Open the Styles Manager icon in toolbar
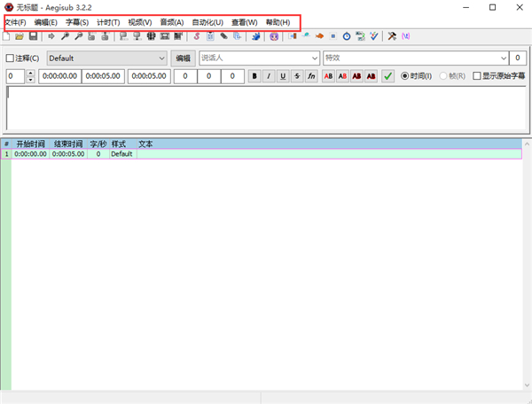The width and height of the screenshot is (532, 404). click(198, 36)
